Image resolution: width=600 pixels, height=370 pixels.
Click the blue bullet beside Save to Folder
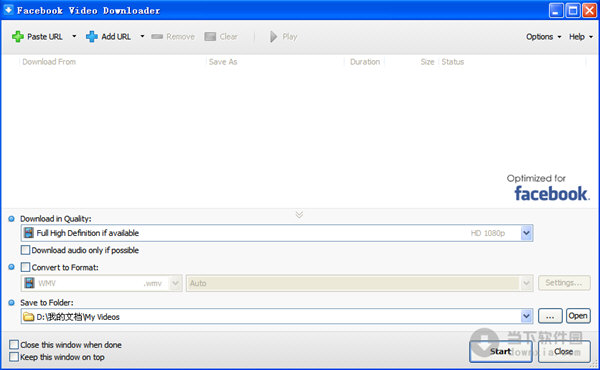click(x=11, y=303)
